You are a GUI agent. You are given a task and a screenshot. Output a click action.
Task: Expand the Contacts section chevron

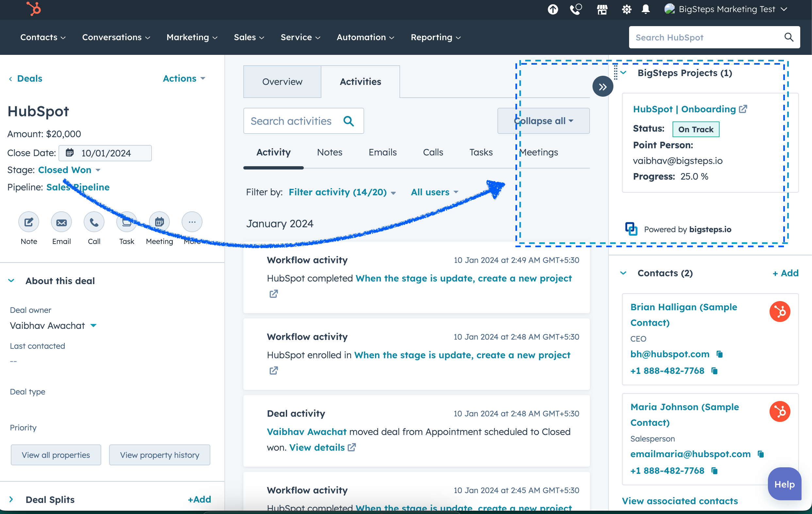point(625,272)
